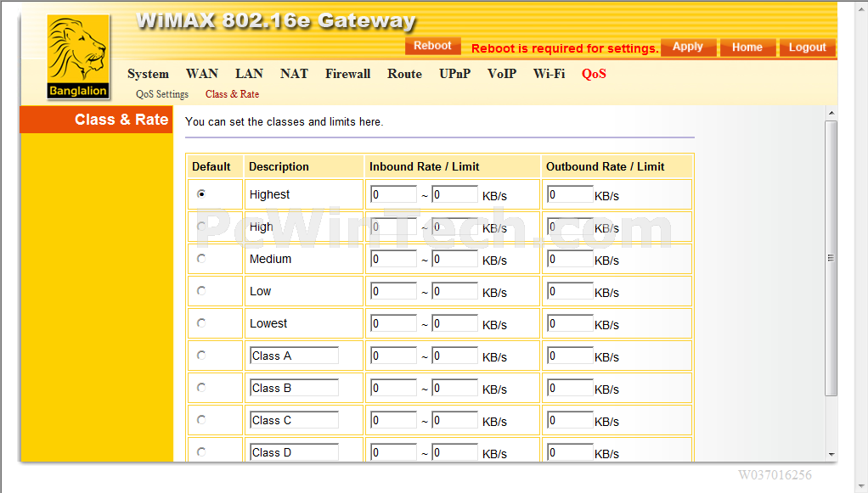The image size is (868, 493).
Task: Select the Class C default radio button
Action: click(201, 420)
